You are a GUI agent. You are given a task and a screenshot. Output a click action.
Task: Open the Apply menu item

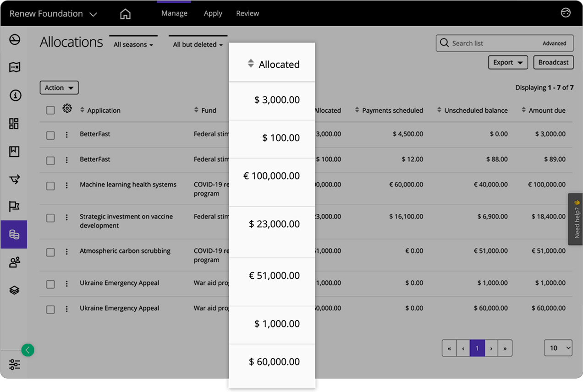coord(213,13)
